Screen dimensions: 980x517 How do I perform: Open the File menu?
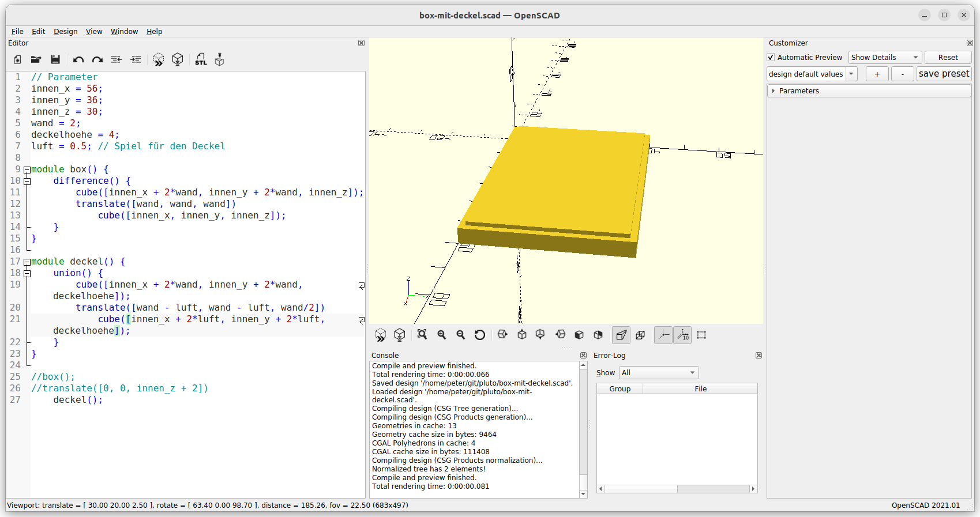tap(17, 32)
